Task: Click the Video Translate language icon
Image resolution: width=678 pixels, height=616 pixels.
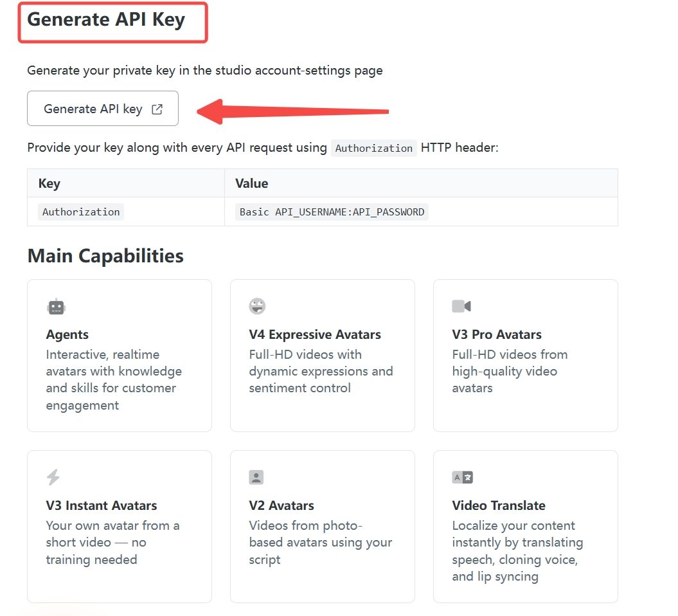Action: click(x=462, y=477)
